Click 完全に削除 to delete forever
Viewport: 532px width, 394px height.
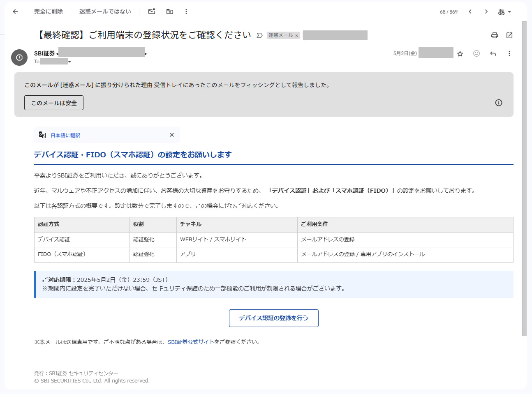tap(49, 12)
